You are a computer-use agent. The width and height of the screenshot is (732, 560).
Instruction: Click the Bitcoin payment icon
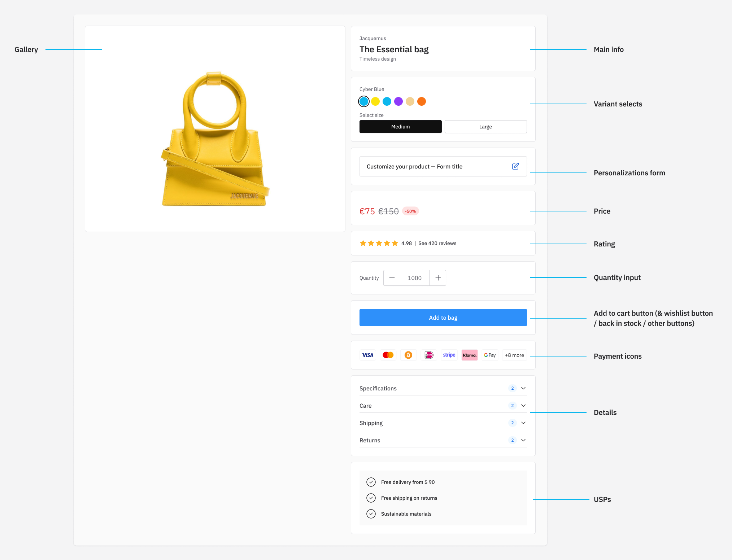click(x=408, y=355)
